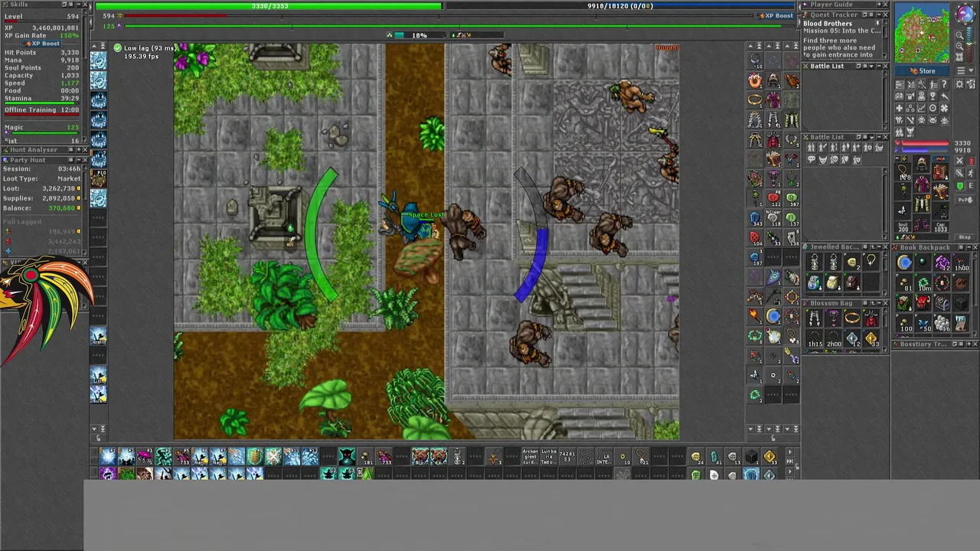This screenshot has width=980, height=551.
Task: Select the golden ring in Blossom Bag
Action: pos(851,317)
